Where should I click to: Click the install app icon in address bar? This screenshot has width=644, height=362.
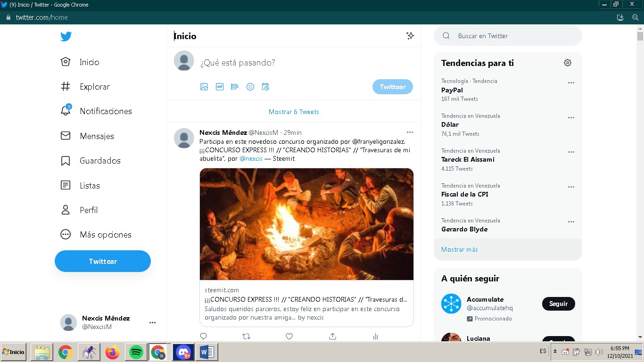click(620, 17)
